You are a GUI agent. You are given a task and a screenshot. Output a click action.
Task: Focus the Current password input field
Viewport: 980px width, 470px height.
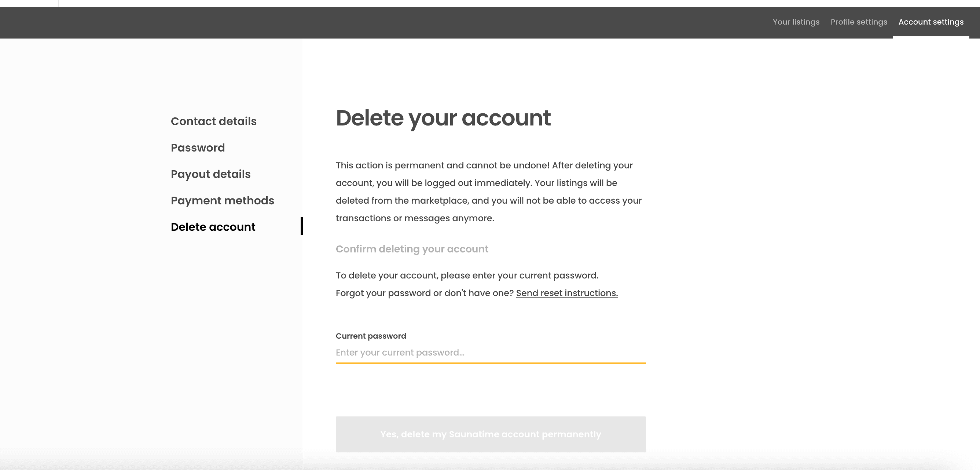point(490,352)
